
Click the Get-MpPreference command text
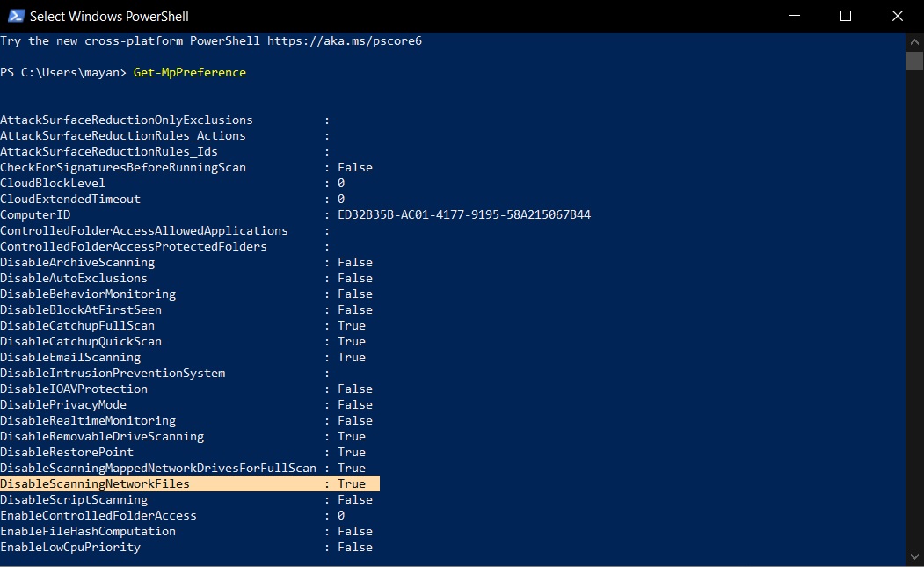pos(190,72)
